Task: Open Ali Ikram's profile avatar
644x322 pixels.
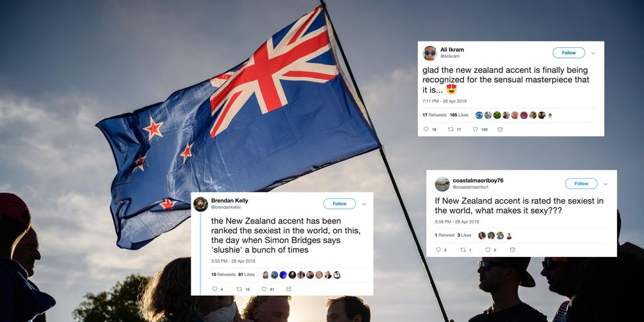Action: pos(430,53)
